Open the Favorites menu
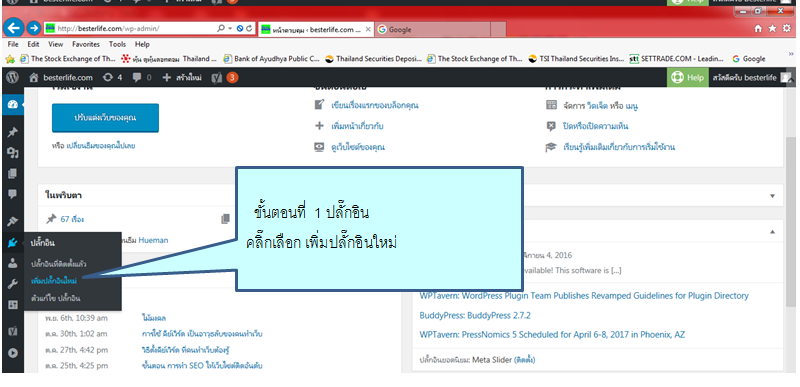 [x=86, y=44]
